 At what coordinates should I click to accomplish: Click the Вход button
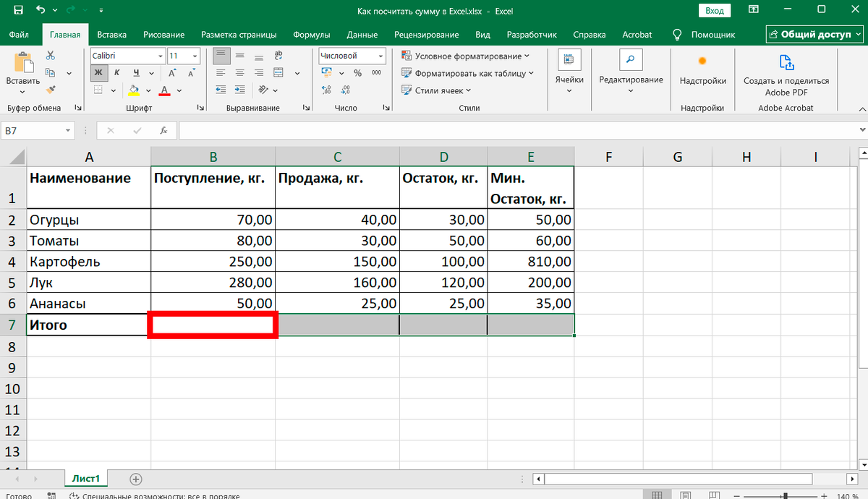click(715, 10)
